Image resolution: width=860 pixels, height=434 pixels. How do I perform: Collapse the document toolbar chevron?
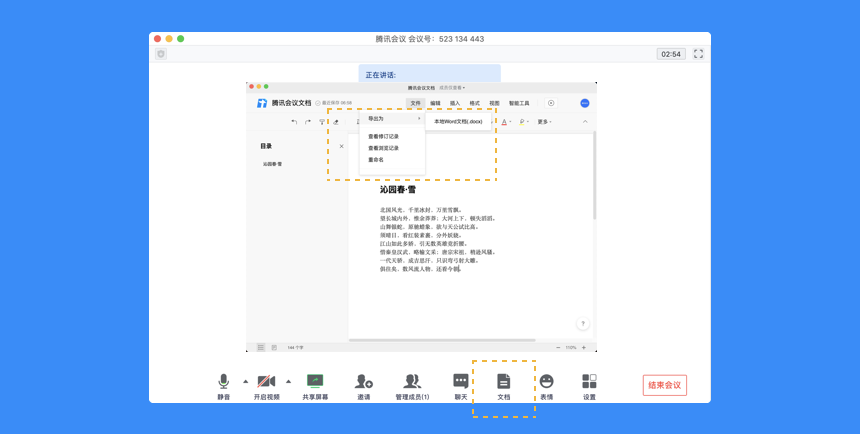(x=585, y=122)
